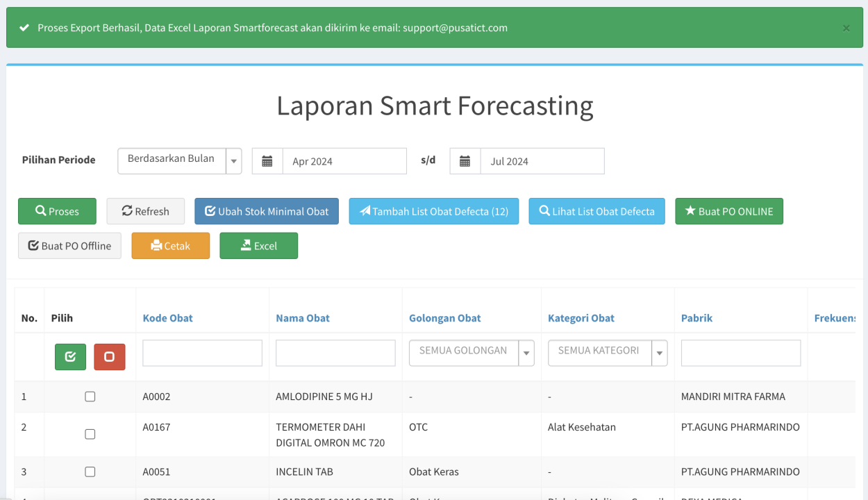This screenshot has width=868, height=500.
Task: Click the Refresh button
Action: (146, 211)
